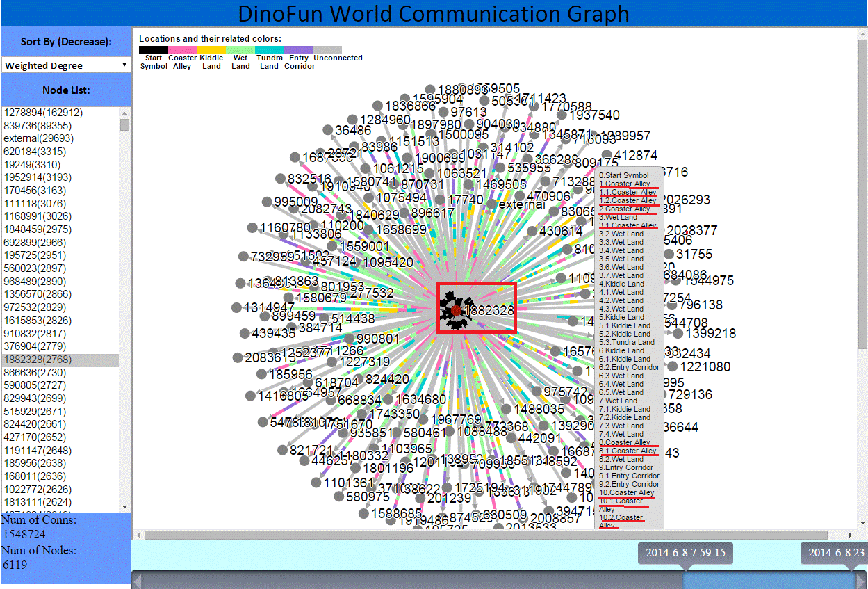This screenshot has width=868, height=589.
Task: Click the yellow Kiddie Land legend swatch
Action: point(211,49)
